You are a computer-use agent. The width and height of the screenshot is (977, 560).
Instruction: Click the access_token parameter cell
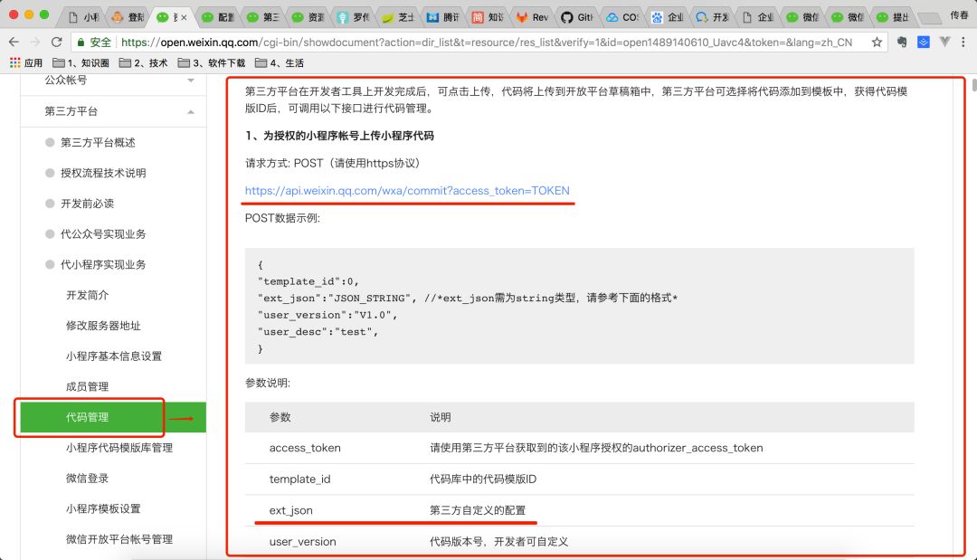[305, 448]
